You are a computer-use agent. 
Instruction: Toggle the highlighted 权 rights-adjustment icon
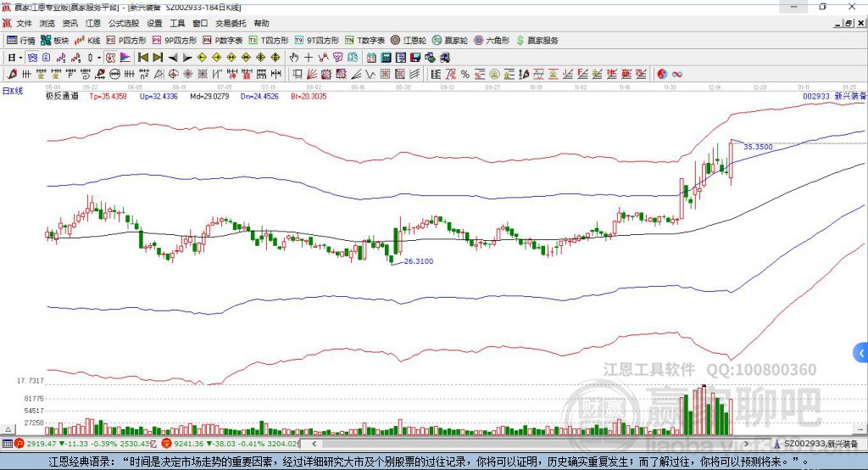(111, 58)
